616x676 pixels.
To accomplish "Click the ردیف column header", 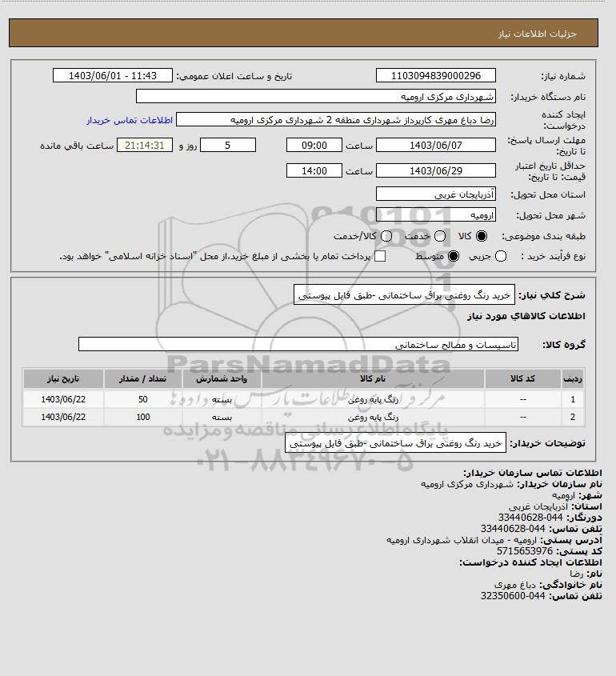I will click(x=573, y=379).
